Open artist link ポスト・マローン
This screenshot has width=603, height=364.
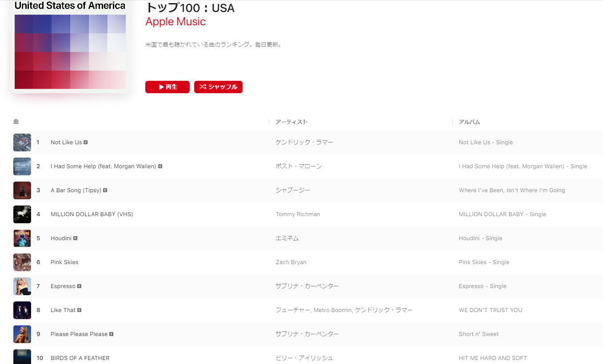299,166
